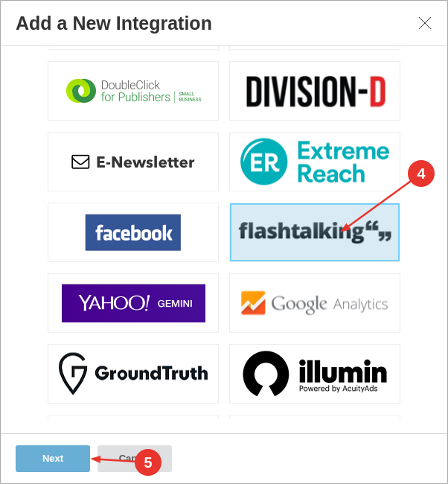
Task: Choose the illumin by AcuityAds integration
Action: 315,374
